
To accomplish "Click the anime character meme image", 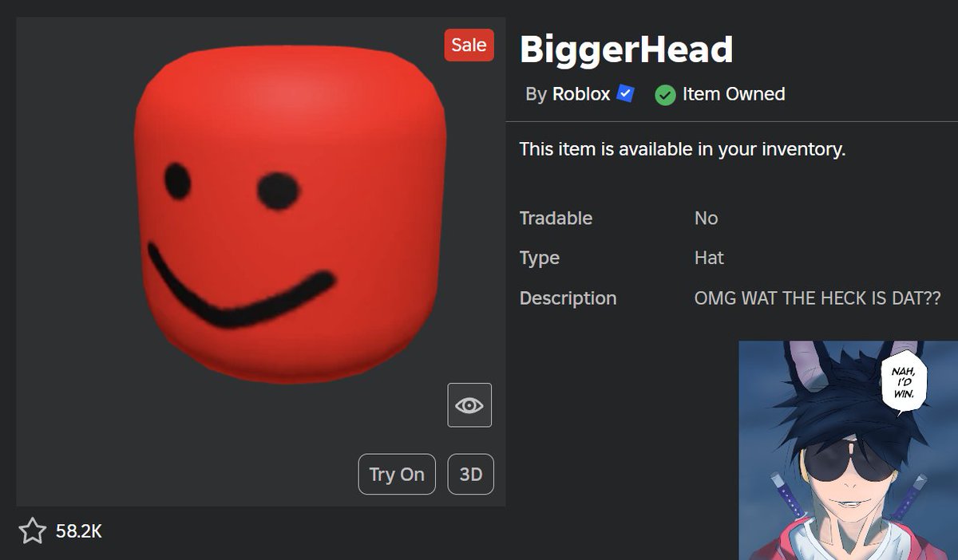I will point(848,451).
